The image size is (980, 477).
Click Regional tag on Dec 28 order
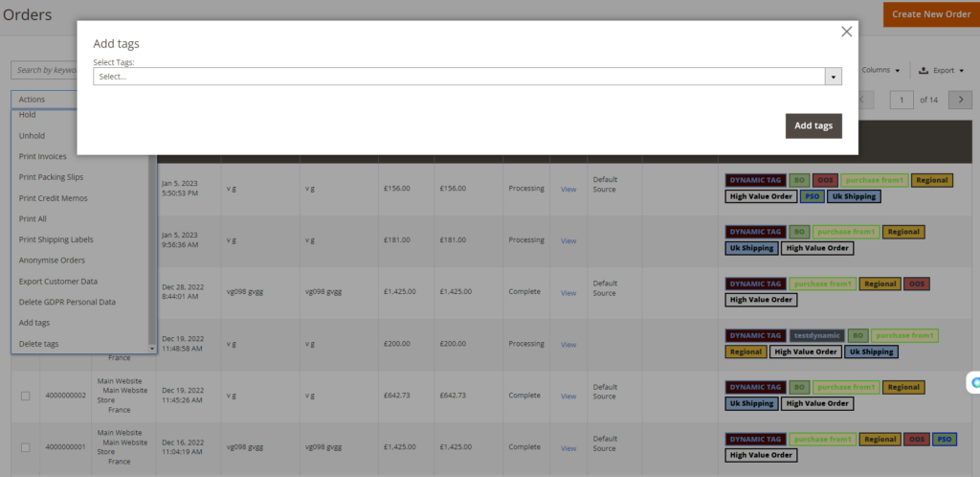880,284
